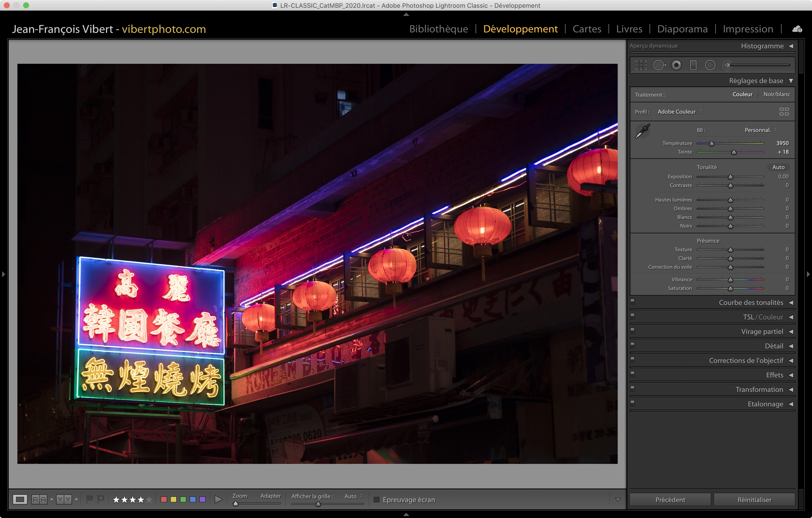Activate the Red Eye Correction tool
Viewport: 812px width, 518px height.
pos(676,65)
